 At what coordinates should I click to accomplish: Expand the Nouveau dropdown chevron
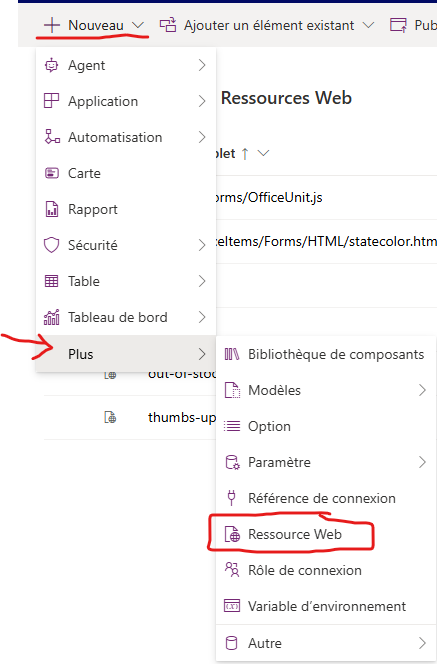click(138, 25)
